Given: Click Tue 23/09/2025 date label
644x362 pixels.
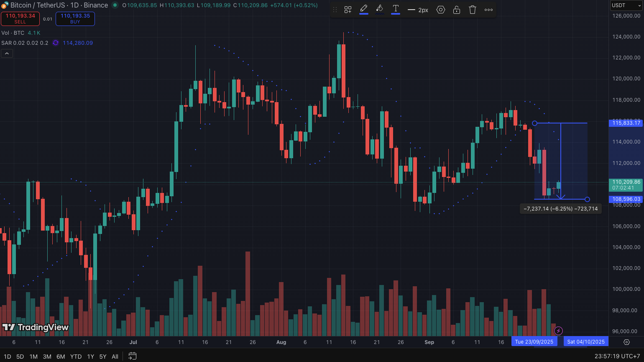Looking at the screenshot, I should [534, 341].
